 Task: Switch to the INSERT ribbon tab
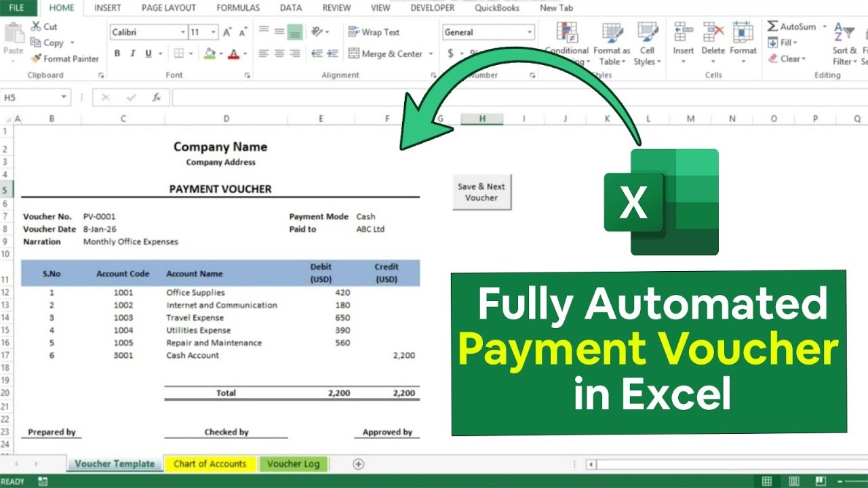tap(108, 7)
